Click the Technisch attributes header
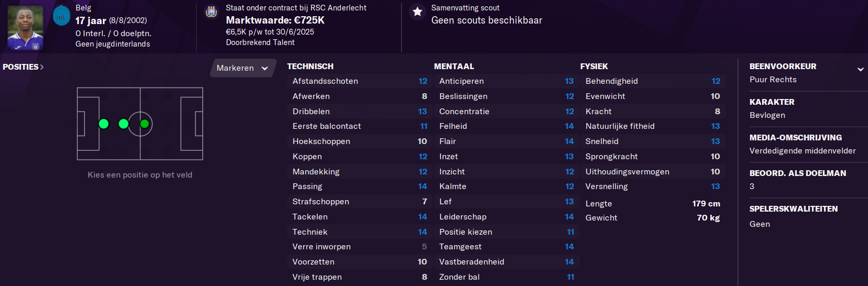This screenshot has width=868, height=286. click(310, 67)
